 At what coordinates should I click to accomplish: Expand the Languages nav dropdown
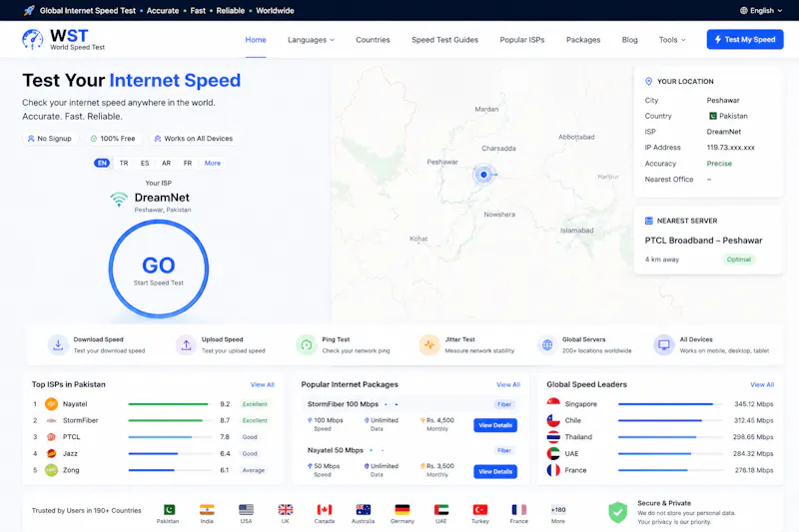pyautogui.click(x=311, y=40)
